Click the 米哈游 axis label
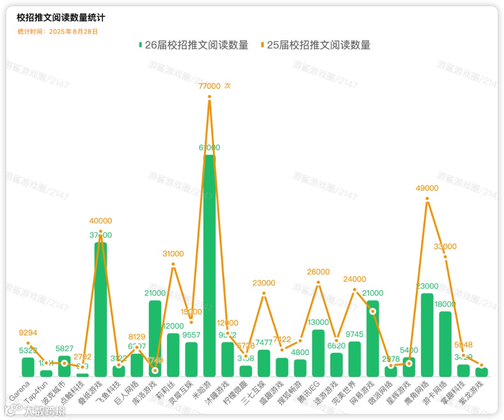Image resolution: width=504 pixels, height=420 pixels. [202, 390]
